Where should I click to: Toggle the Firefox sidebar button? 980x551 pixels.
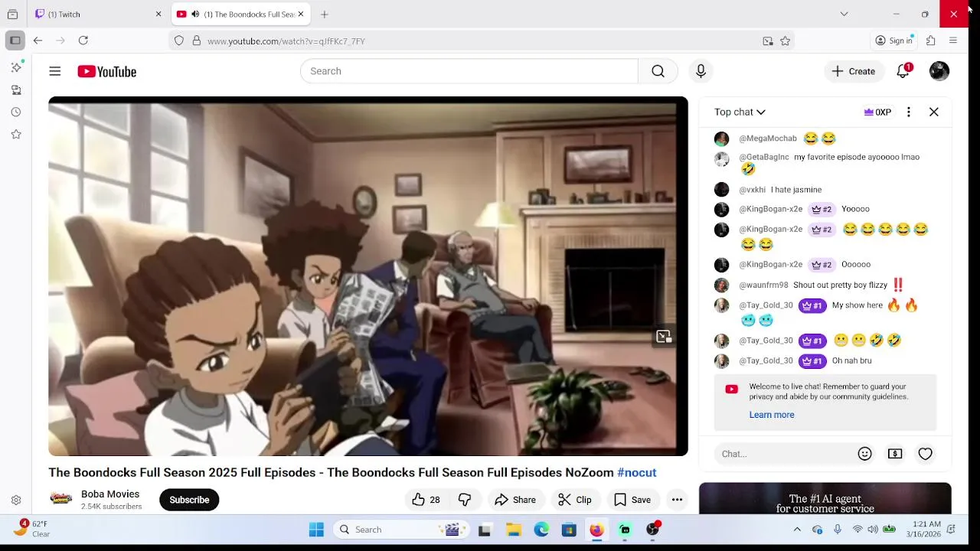click(x=15, y=41)
